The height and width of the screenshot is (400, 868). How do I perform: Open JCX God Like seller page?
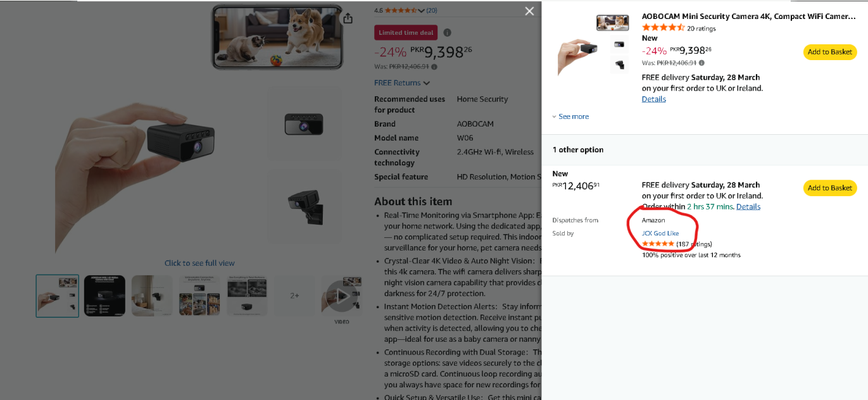pyautogui.click(x=660, y=234)
